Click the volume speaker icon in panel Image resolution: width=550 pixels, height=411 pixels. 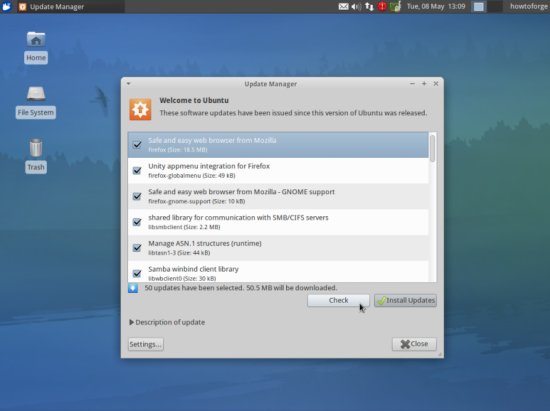pyautogui.click(x=356, y=6)
